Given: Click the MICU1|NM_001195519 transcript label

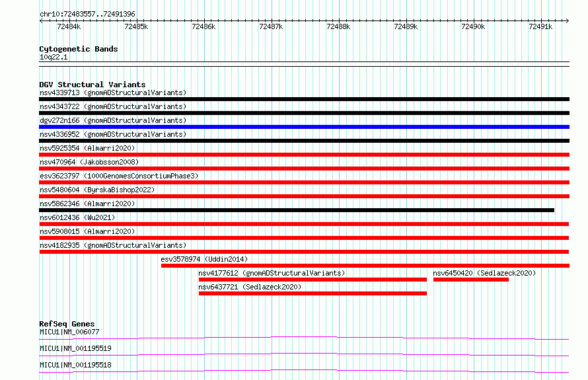Looking at the screenshot, I should [x=75, y=348].
